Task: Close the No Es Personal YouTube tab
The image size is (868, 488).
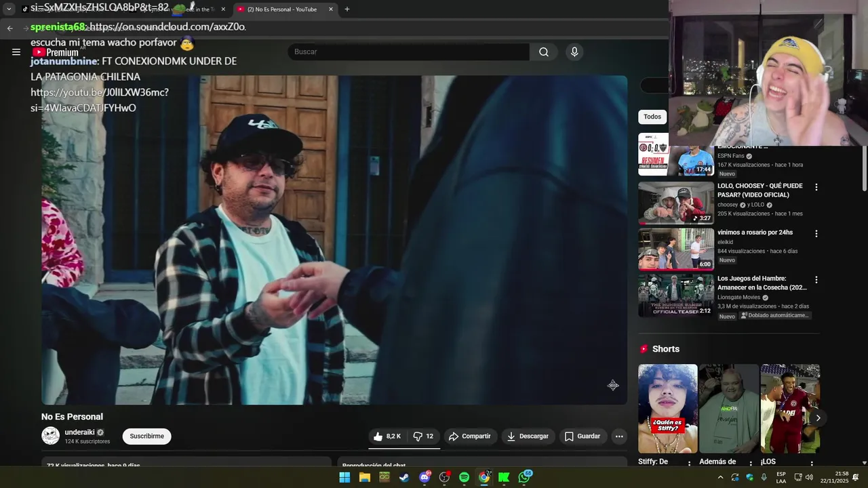Action: (x=331, y=9)
